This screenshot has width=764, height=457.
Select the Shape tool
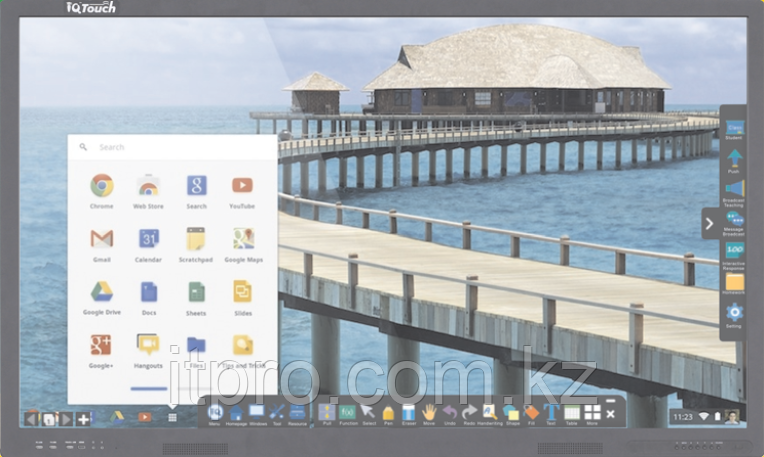(511, 413)
